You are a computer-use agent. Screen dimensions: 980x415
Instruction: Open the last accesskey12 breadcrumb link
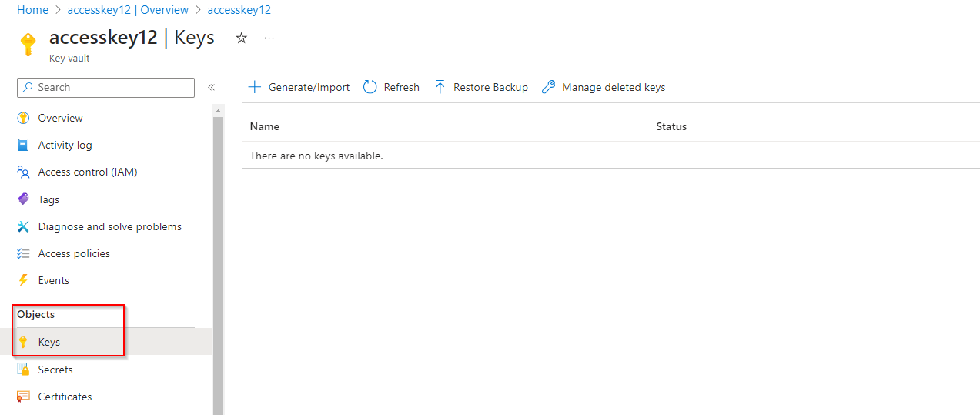tap(239, 10)
